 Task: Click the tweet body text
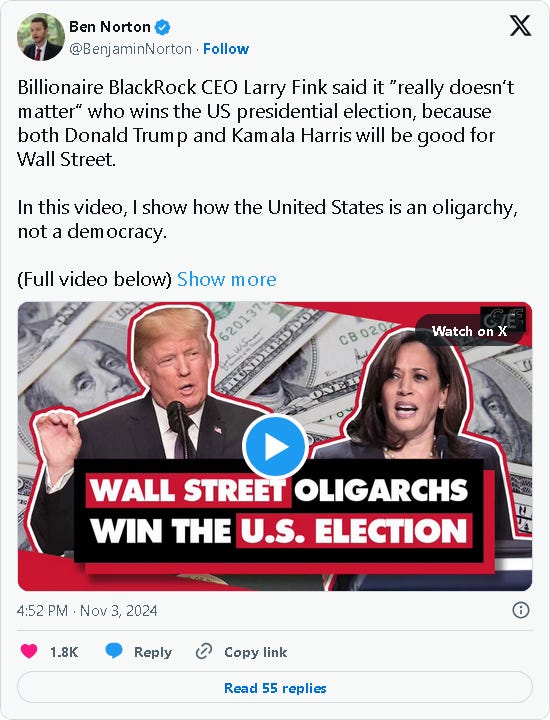(x=268, y=183)
